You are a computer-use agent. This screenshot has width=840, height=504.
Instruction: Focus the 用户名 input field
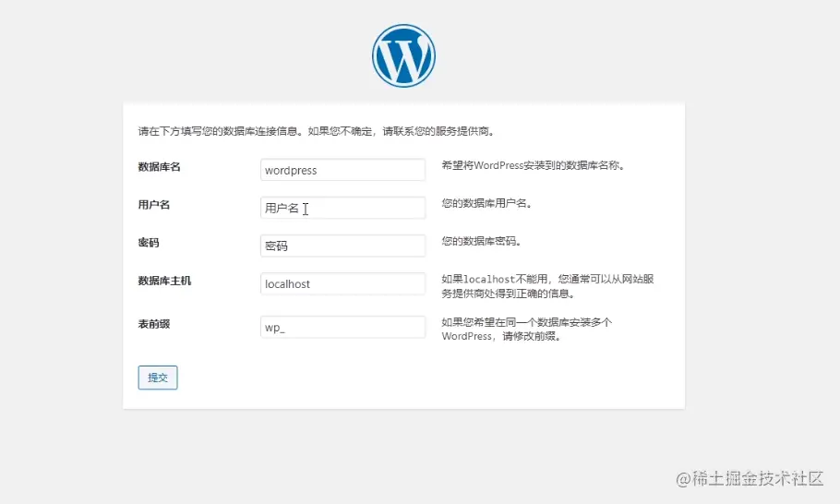(x=342, y=208)
